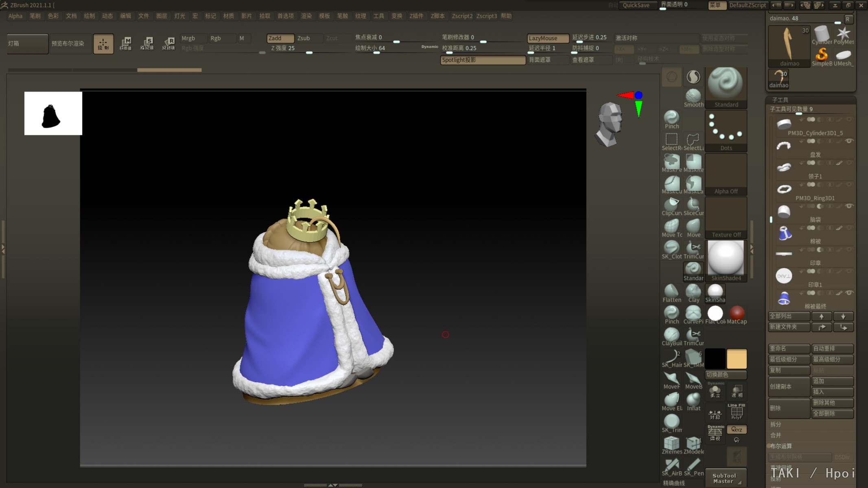Click the Rotate gizmo mode icon

tap(168, 43)
